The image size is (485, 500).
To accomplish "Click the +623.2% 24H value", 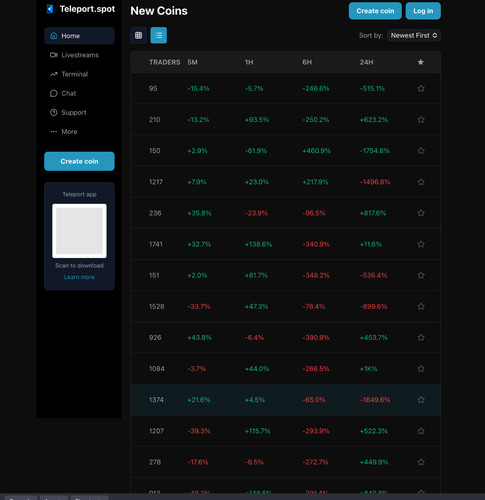I will (x=374, y=120).
